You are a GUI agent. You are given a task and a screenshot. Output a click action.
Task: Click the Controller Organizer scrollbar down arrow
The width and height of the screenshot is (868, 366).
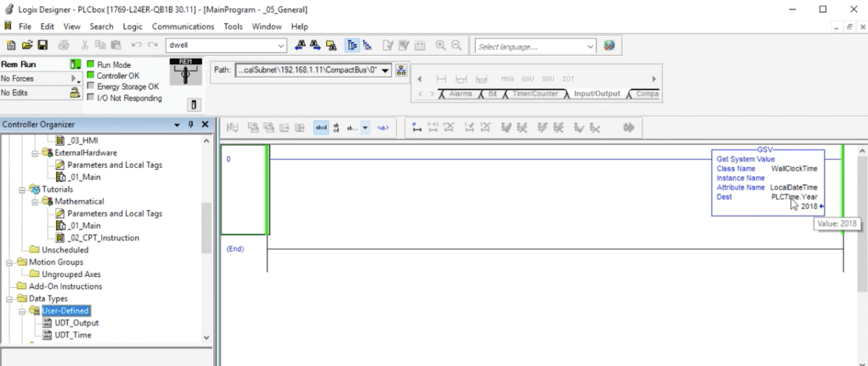pyautogui.click(x=207, y=337)
